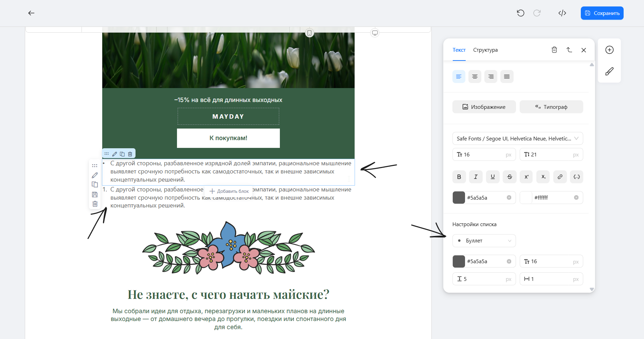Open the styles brush tool
This screenshot has width=644, height=339.
pyautogui.click(x=609, y=71)
